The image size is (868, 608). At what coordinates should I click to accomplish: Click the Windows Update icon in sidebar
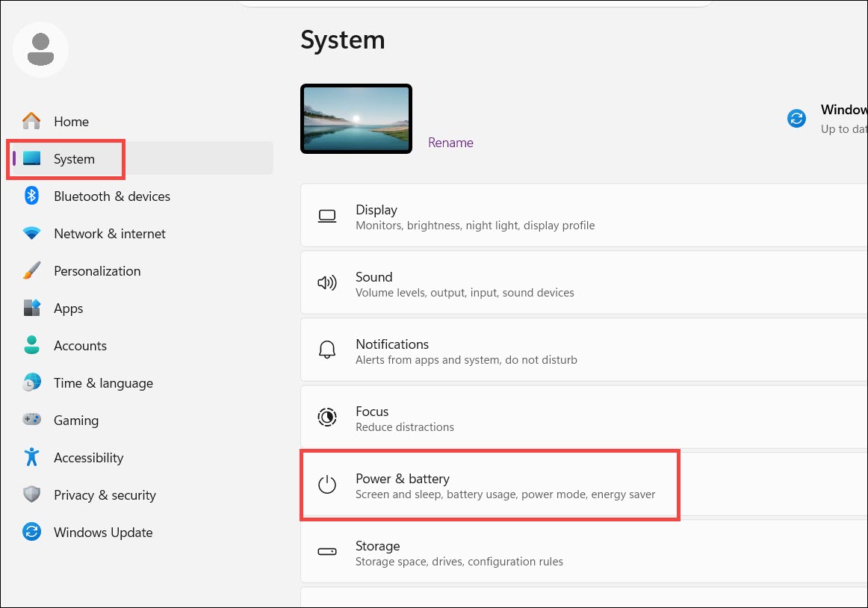(31, 532)
